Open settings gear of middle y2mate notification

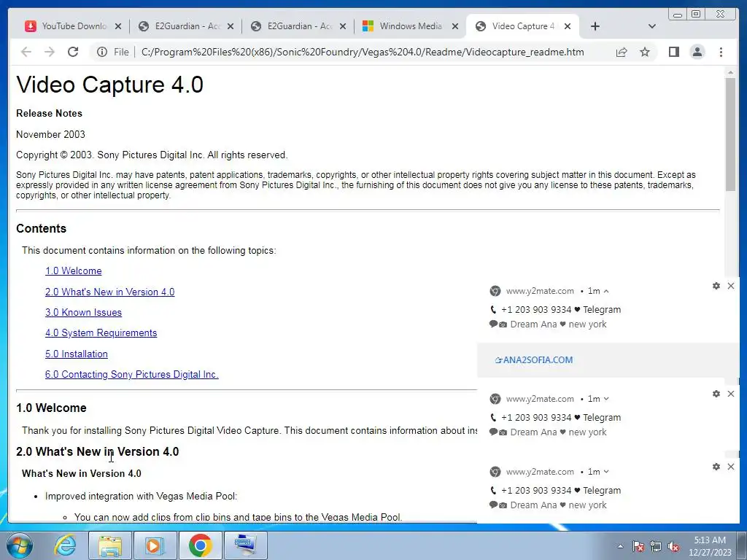[716, 394]
